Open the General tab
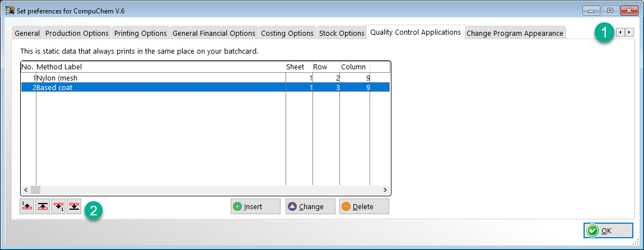Viewport: 644px width, 250px height. [x=27, y=33]
